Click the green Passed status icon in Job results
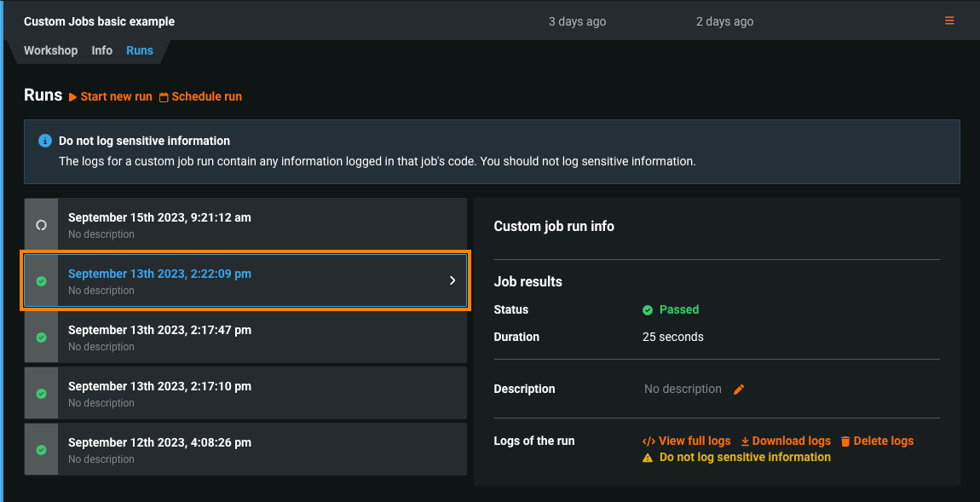 click(648, 310)
